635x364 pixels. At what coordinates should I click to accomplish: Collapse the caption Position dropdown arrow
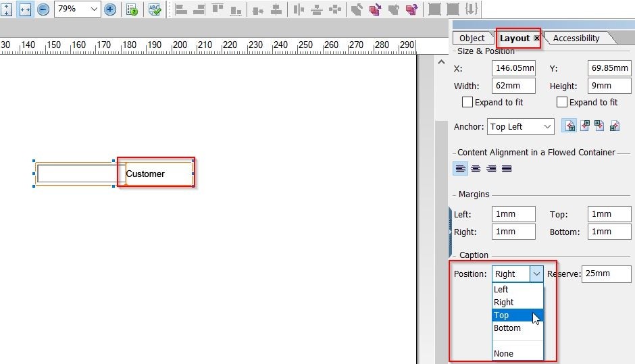(536, 274)
